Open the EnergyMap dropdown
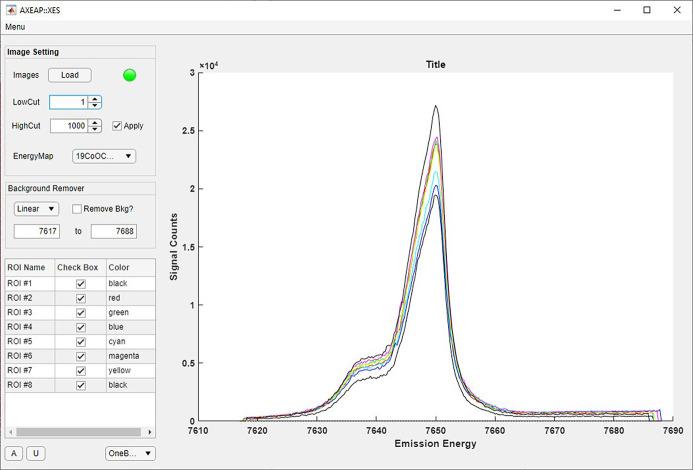The width and height of the screenshot is (693, 470). [x=103, y=156]
